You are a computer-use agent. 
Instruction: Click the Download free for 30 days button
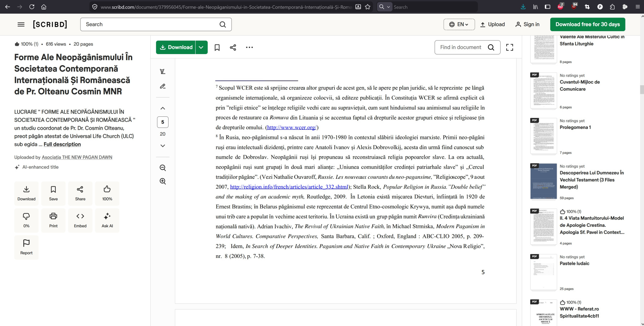587,24
